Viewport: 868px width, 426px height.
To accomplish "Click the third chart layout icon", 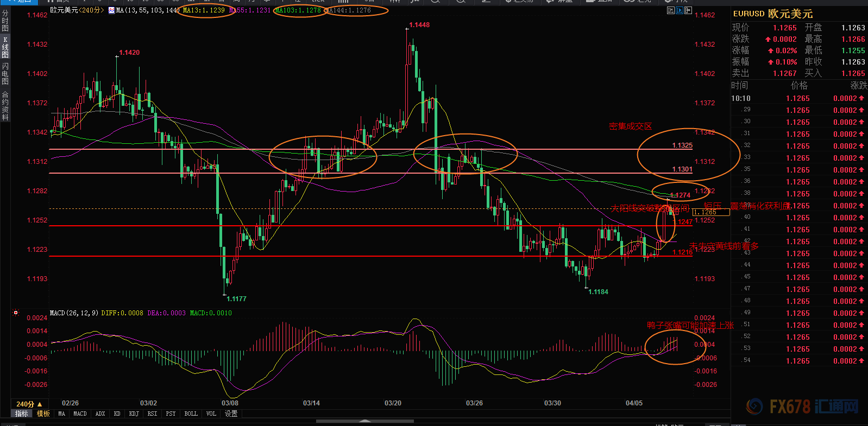I will pos(688,10).
